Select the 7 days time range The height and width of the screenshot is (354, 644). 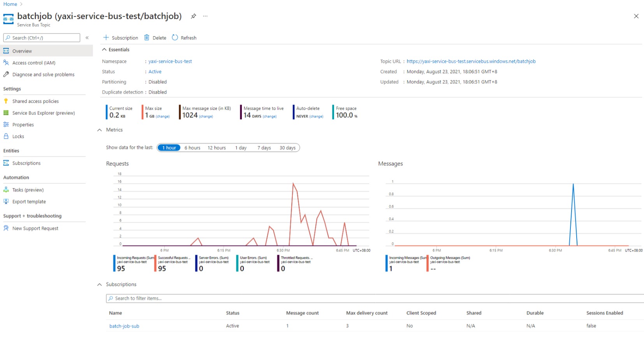264,148
